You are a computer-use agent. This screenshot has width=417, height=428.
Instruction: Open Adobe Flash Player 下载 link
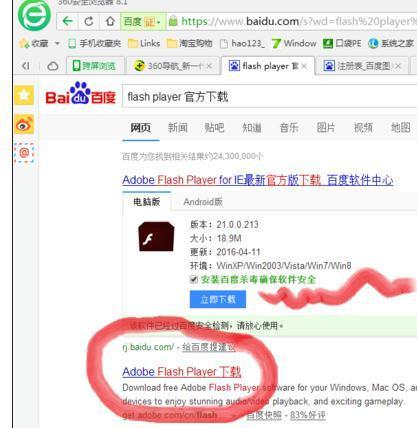coord(182,372)
